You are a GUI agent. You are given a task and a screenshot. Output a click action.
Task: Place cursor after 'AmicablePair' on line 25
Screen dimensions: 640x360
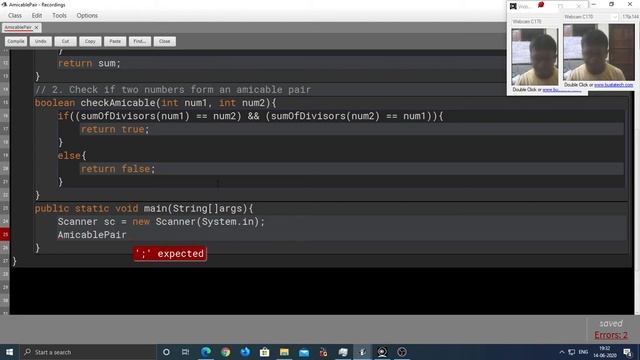point(127,235)
